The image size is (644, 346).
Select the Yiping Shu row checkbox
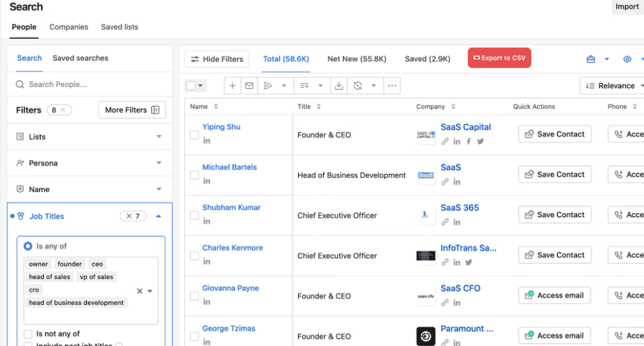pos(195,135)
